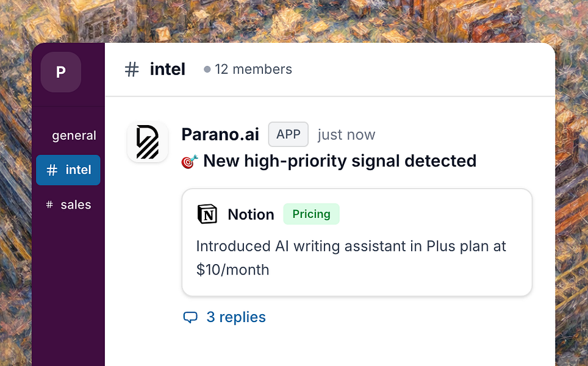Switch to the general channel
The image size is (588, 366).
(x=74, y=135)
